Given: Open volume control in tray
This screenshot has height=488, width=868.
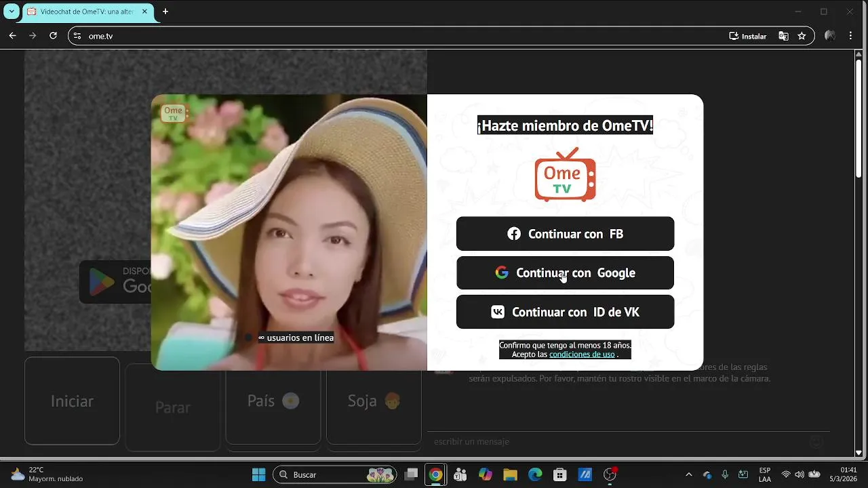Looking at the screenshot, I should point(800,474).
